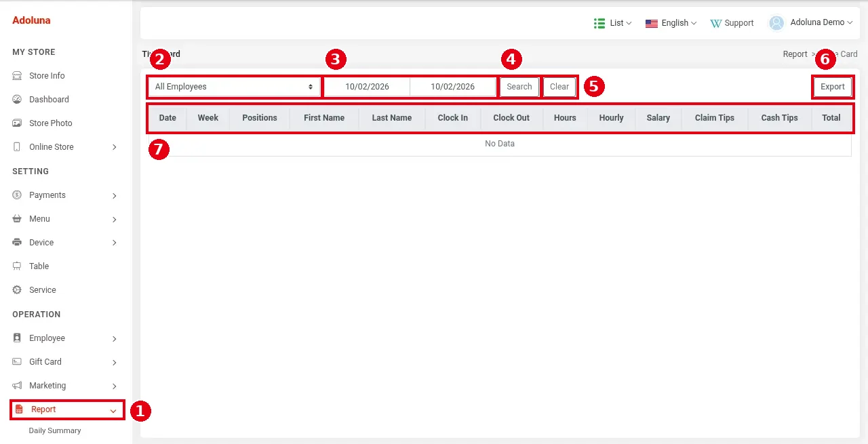Screen dimensions: 868x444
Task: Click the Hours column header
Action: point(565,118)
